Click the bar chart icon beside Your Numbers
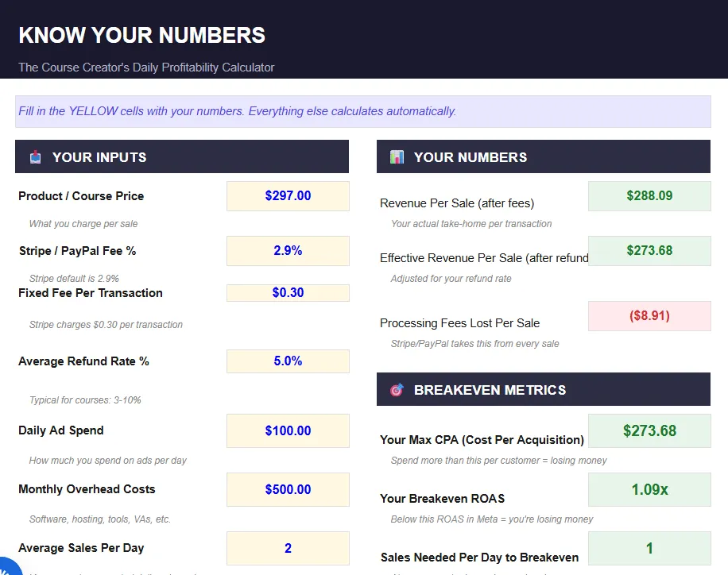Viewport: 728px width, 575px height. pos(397,157)
